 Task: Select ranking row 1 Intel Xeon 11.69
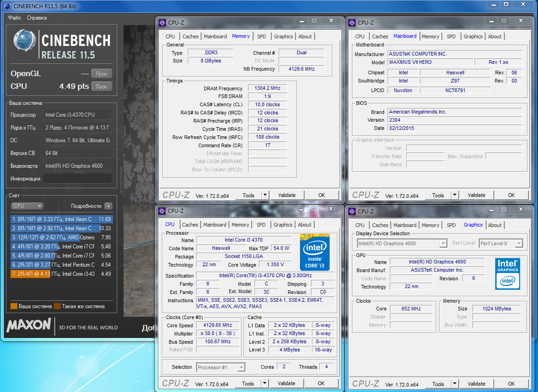click(x=62, y=219)
